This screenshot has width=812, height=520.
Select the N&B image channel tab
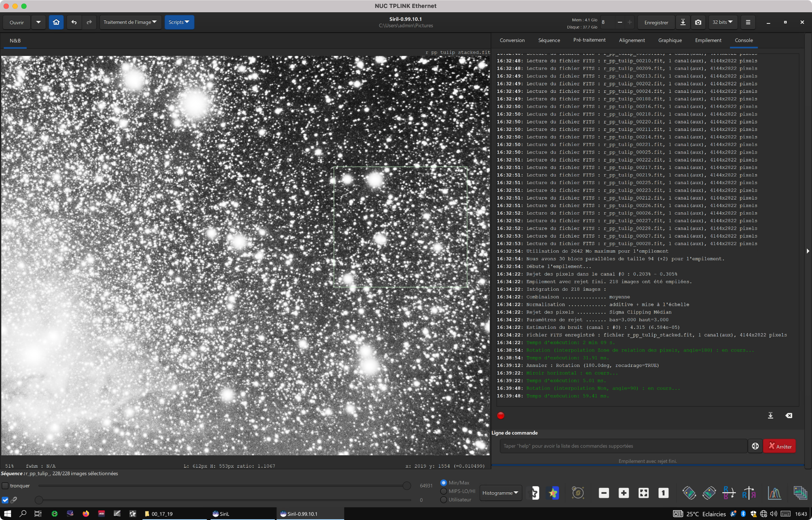pyautogui.click(x=15, y=40)
